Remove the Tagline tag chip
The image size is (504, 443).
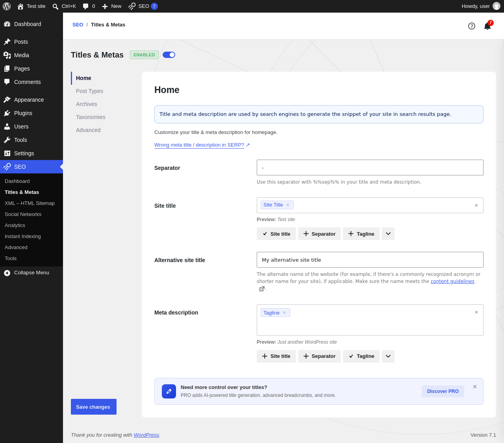(x=284, y=313)
